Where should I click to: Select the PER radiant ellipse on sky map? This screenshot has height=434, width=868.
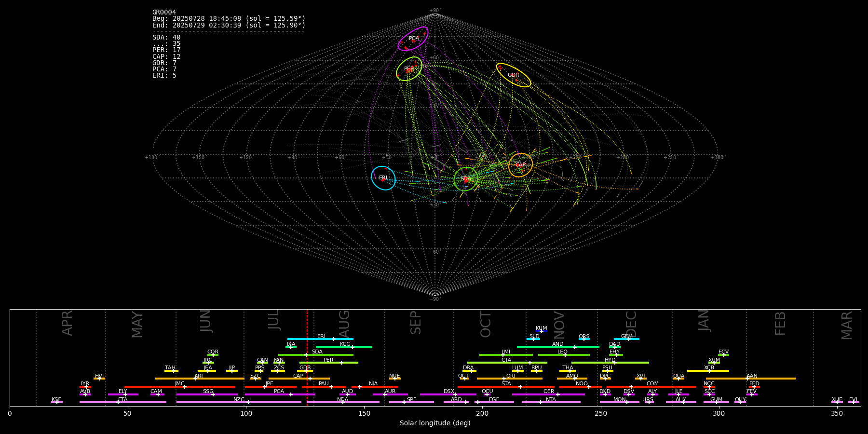point(409,68)
